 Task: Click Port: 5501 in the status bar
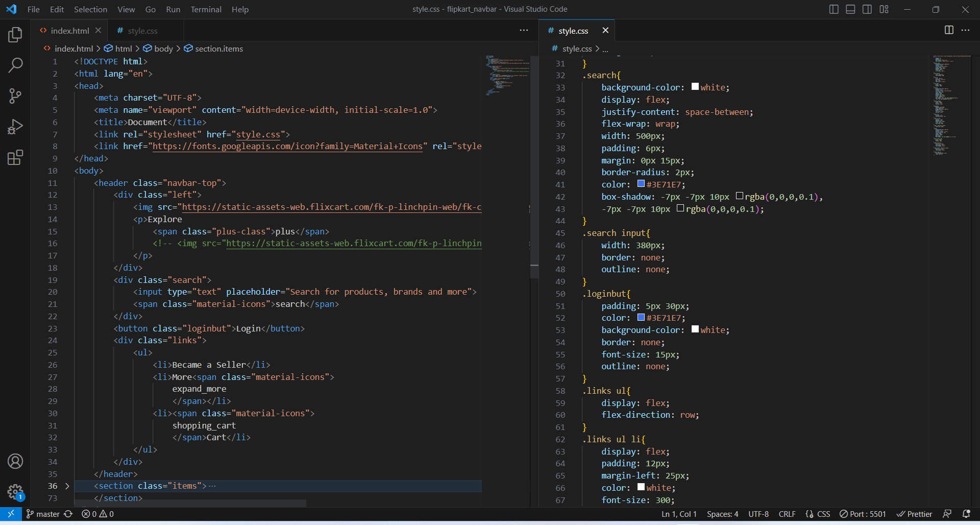(863, 514)
